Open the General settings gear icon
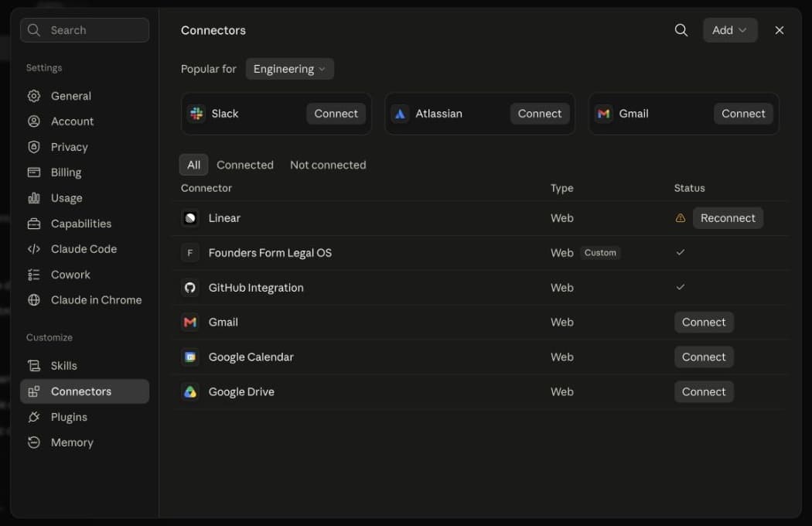Viewport: 812px width, 526px height. (34, 96)
